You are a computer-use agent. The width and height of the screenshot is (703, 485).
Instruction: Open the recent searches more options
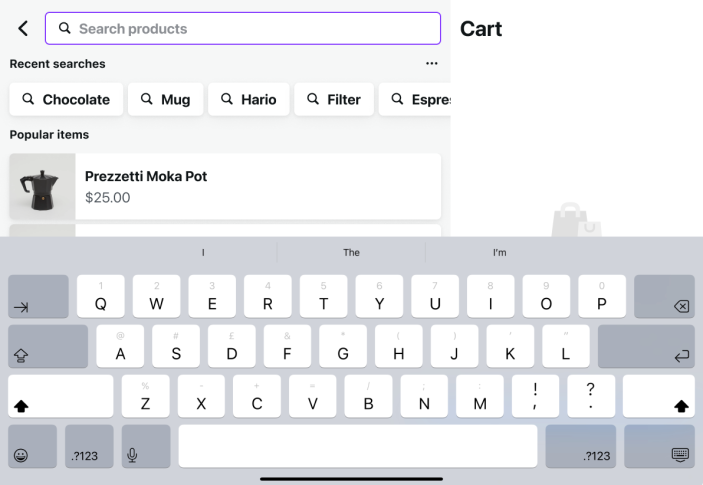coord(431,64)
